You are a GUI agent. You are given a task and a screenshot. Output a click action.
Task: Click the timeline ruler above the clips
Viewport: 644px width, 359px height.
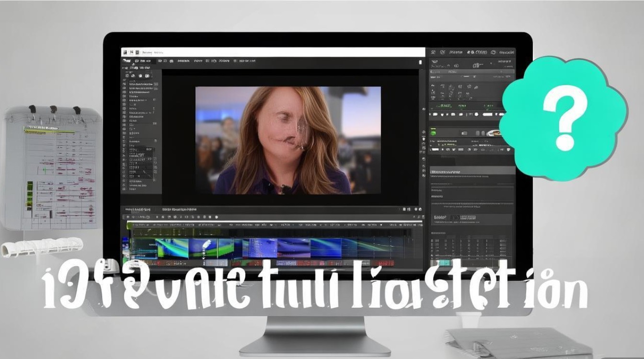coord(273,224)
